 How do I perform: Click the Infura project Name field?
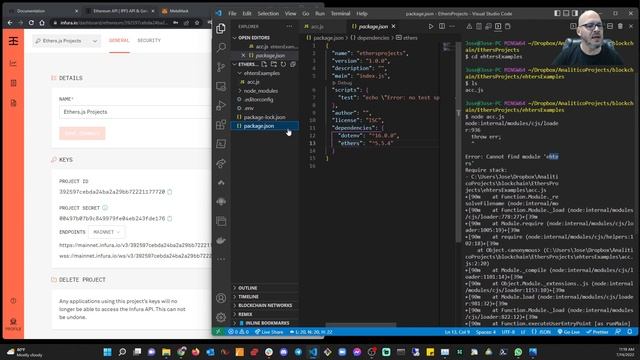[x=135, y=112]
